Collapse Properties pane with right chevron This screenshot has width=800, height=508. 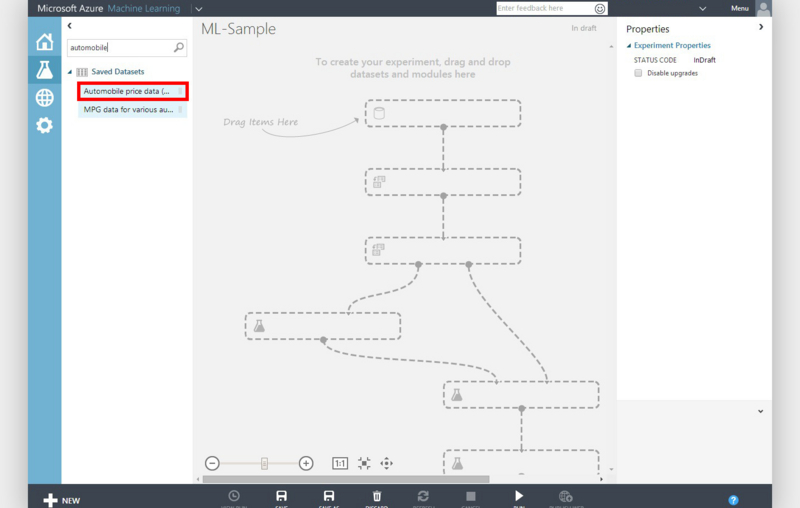tap(761, 27)
